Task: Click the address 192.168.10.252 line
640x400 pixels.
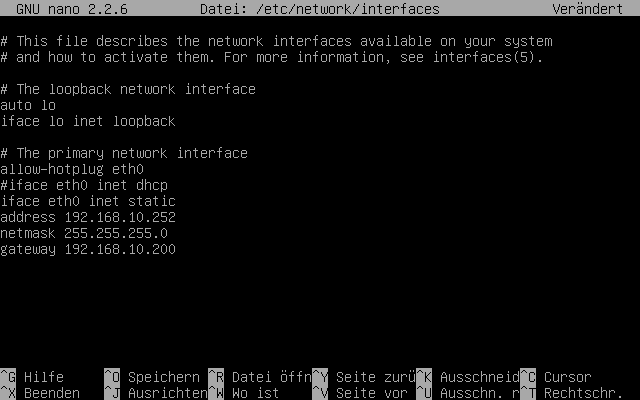Action: click(88, 217)
